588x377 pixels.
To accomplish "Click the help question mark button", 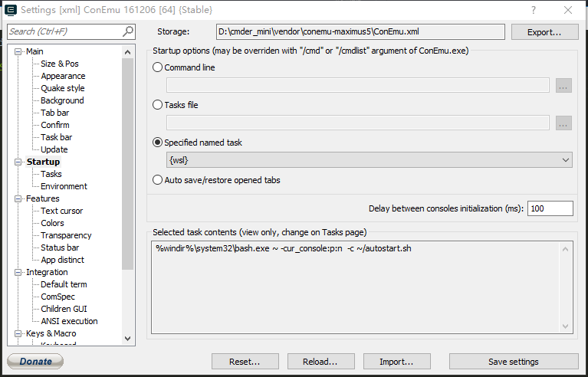I will pos(534,10).
